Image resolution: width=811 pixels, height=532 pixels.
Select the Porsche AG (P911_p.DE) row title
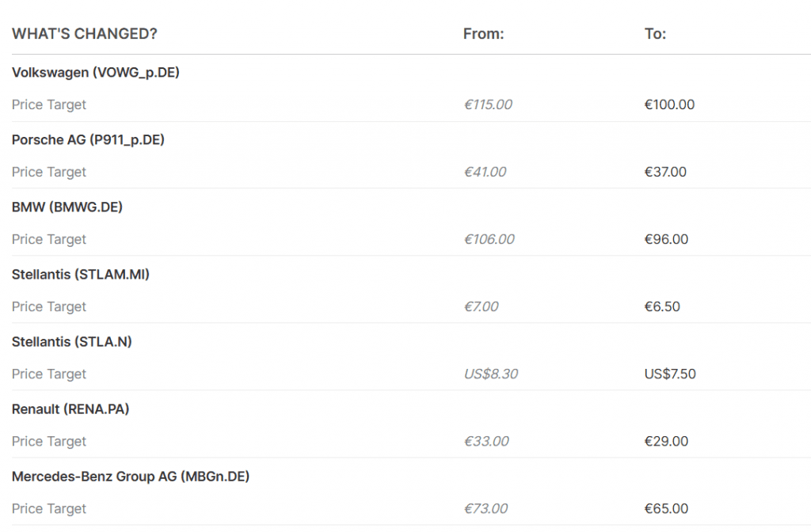[88, 140]
